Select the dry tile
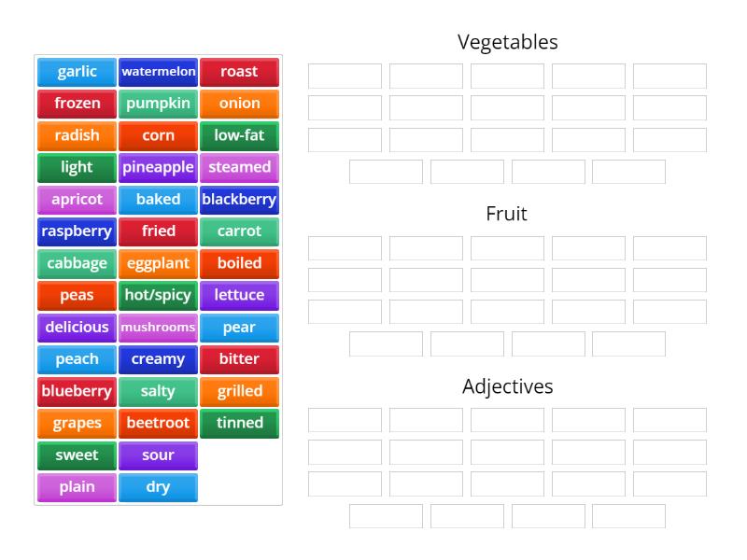This screenshot has width=747, height=560. click(158, 486)
